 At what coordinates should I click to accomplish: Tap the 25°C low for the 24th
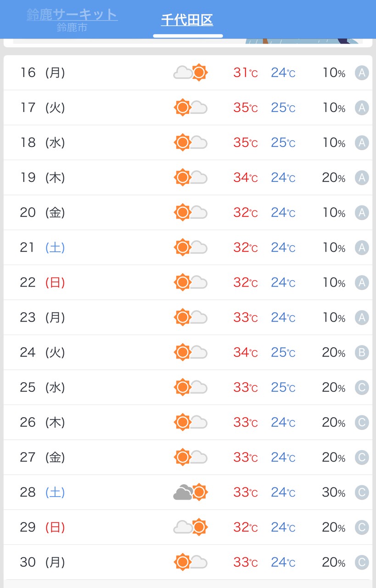(x=283, y=352)
